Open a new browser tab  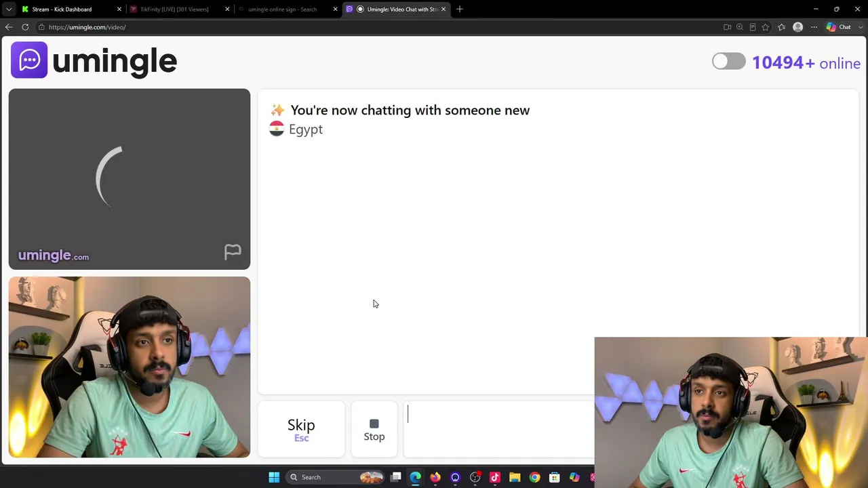tap(460, 9)
